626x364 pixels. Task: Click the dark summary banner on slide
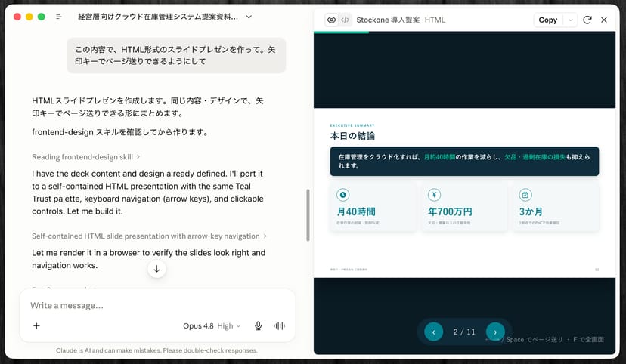[x=464, y=161]
